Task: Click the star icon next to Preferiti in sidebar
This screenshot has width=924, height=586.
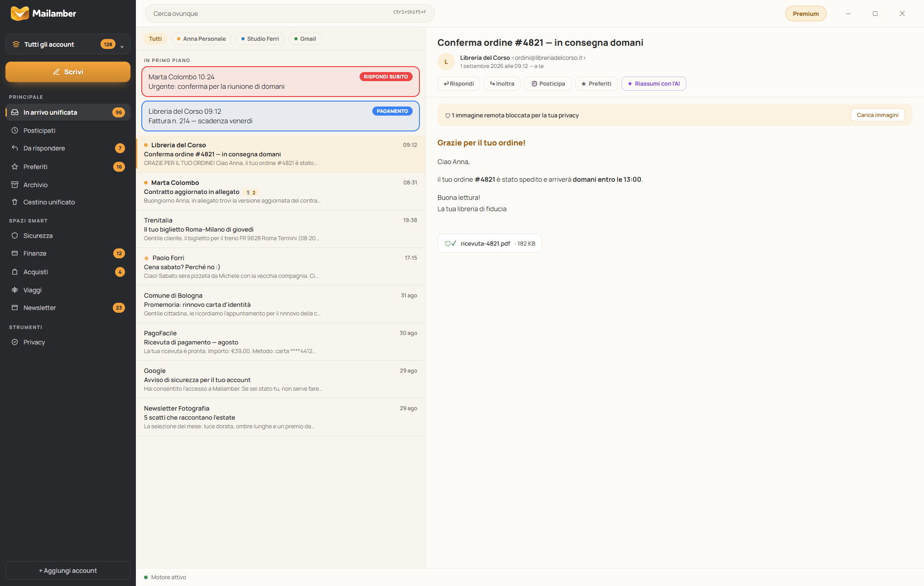Action: (x=15, y=167)
